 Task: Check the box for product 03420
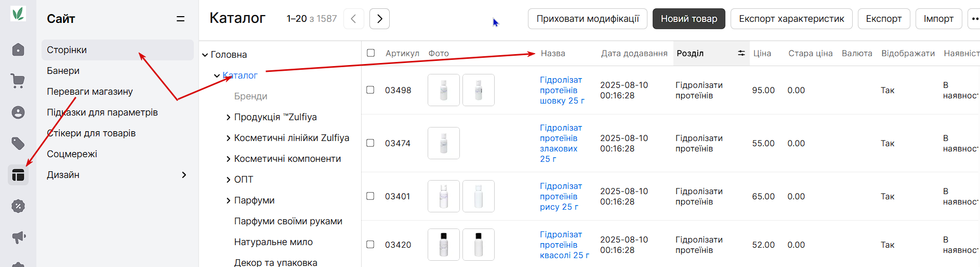370,244
